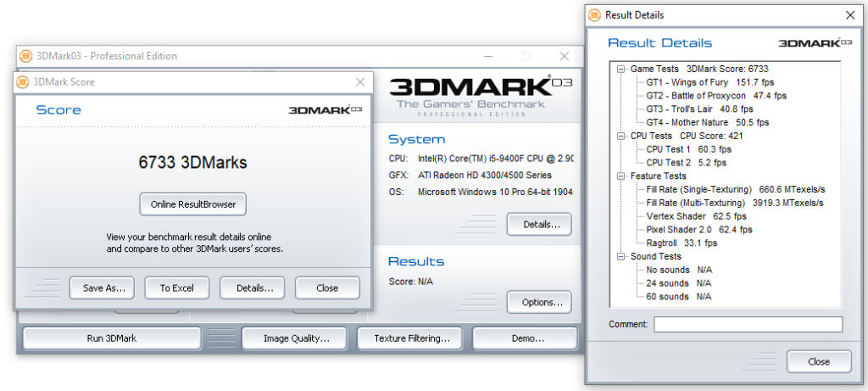This screenshot has width=868, height=391.
Task: Click into the Comment text field
Action: click(748, 324)
